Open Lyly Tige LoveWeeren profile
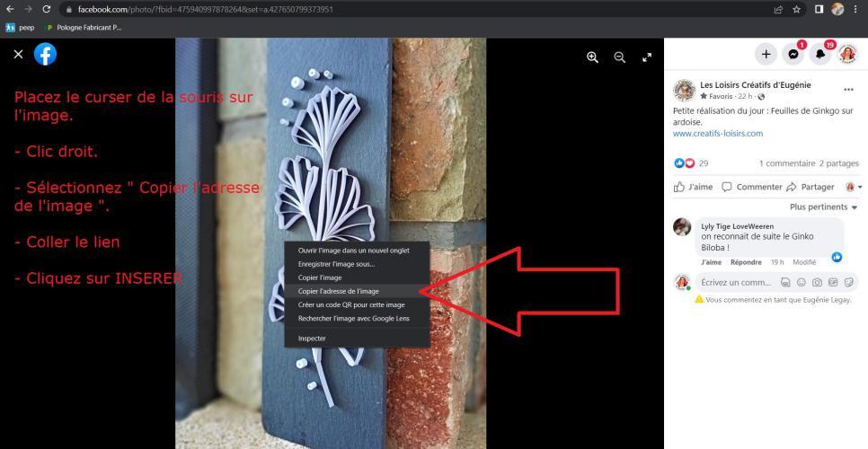The image size is (868, 449). pos(738,226)
